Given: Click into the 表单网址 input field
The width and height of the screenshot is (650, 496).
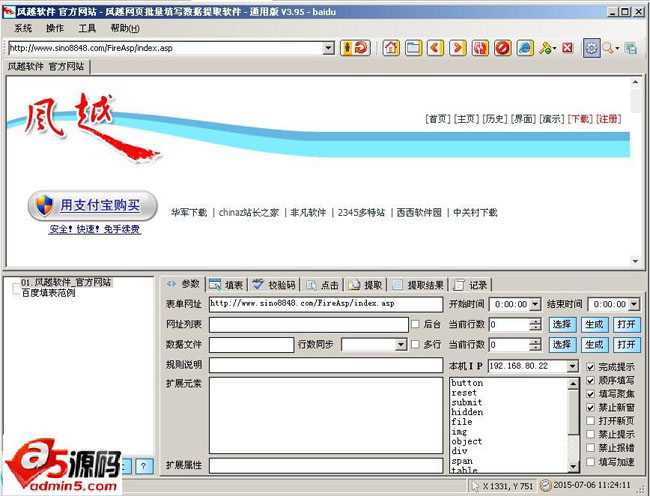Looking at the screenshot, I should [326, 304].
